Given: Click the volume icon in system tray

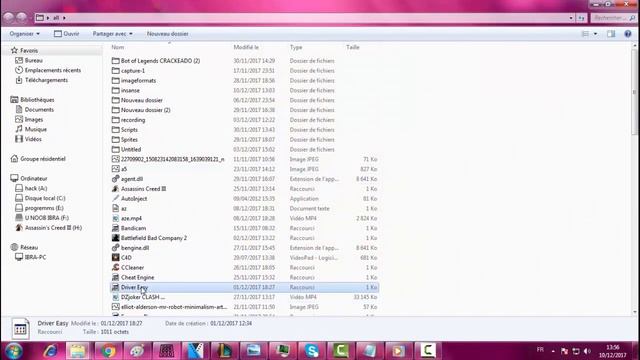Looking at the screenshot, I should pos(587,351).
